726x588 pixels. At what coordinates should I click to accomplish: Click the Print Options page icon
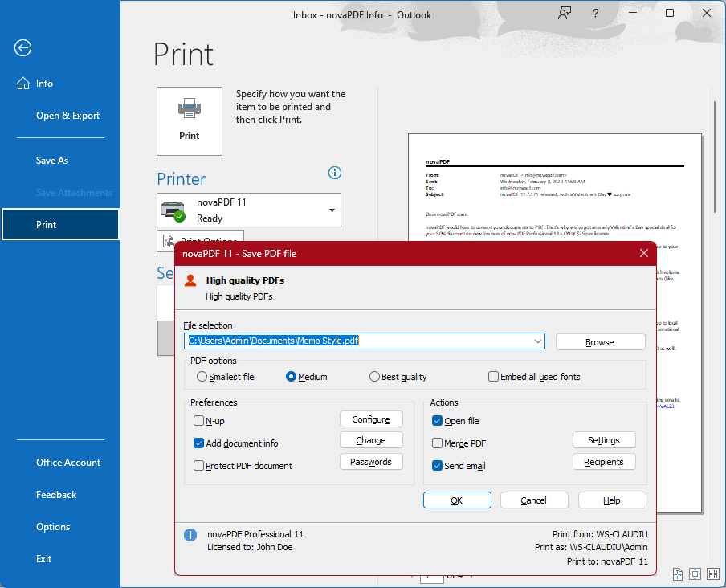(x=169, y=240)
